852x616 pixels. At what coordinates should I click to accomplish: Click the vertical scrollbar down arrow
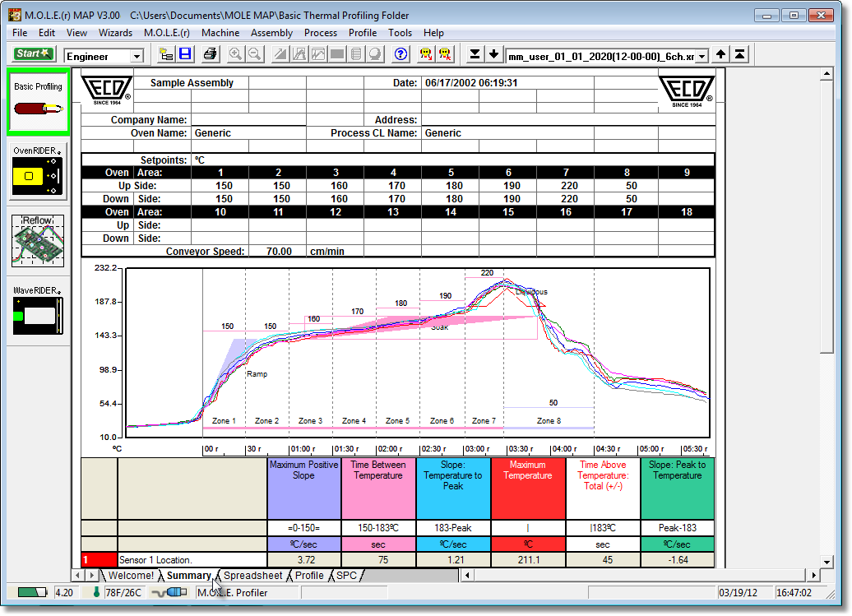(827, 563)
